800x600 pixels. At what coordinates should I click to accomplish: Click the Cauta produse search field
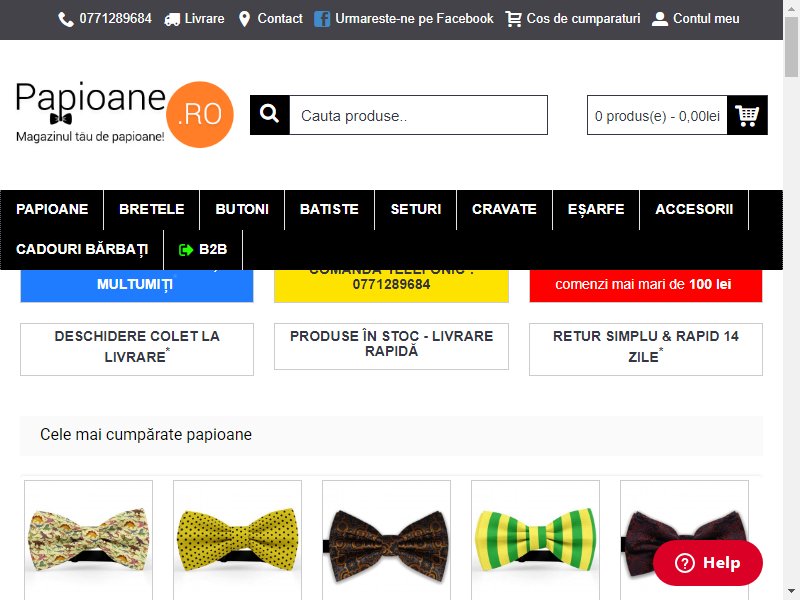(x=418, y=115)
